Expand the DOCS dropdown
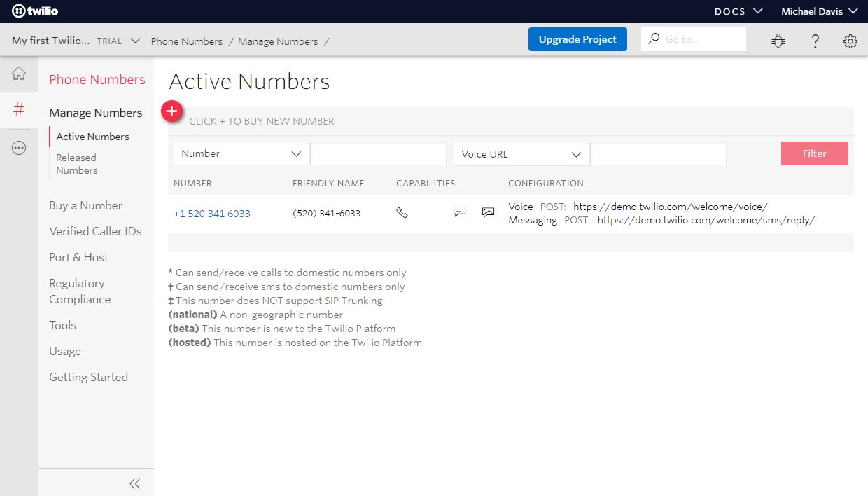This screenshot has width=868, height=496. (x=738, y=11)
